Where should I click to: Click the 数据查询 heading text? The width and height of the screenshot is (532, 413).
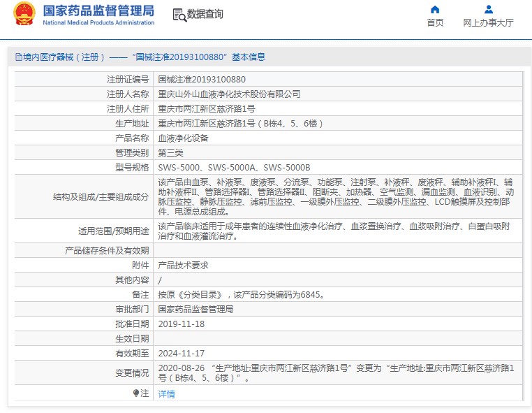[x=205, y=15]
